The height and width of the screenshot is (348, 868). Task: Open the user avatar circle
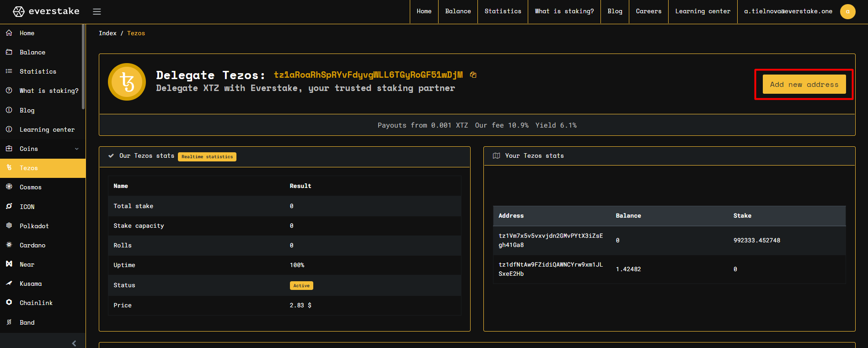[x=847, y=11]
